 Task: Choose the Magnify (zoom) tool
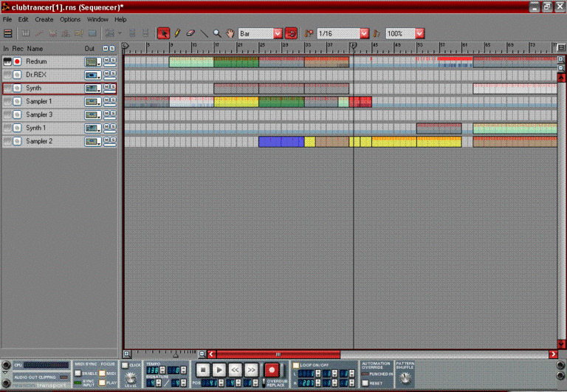[x=217, y=34]
